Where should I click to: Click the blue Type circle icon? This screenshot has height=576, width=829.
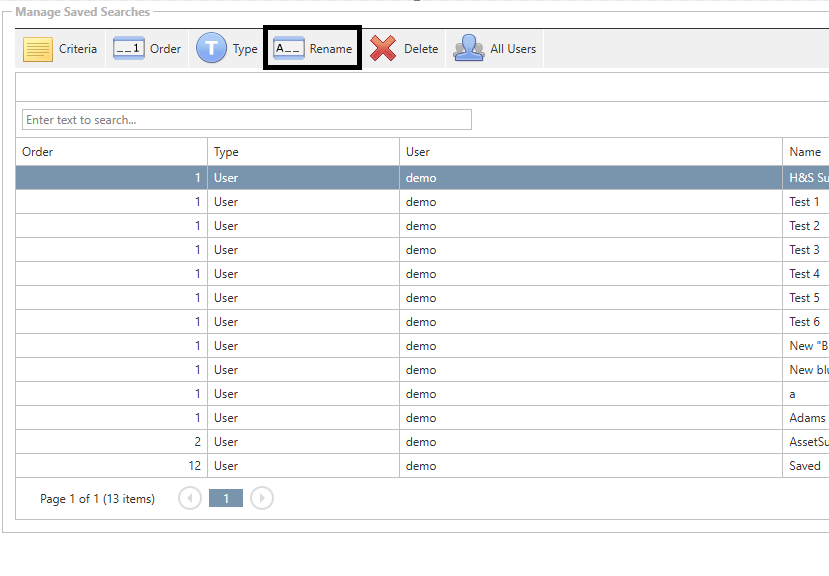click(x=211, y=49)
